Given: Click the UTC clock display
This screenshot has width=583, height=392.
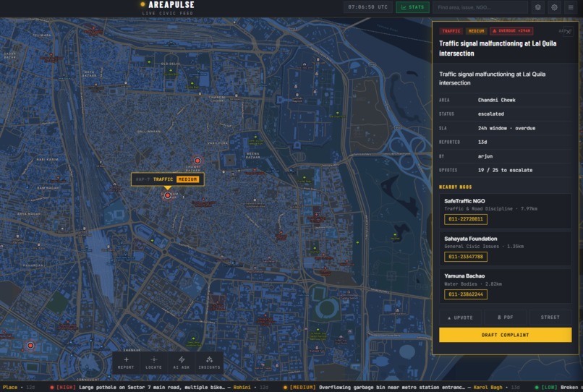Looking at the screenshot, I should 367,7.
